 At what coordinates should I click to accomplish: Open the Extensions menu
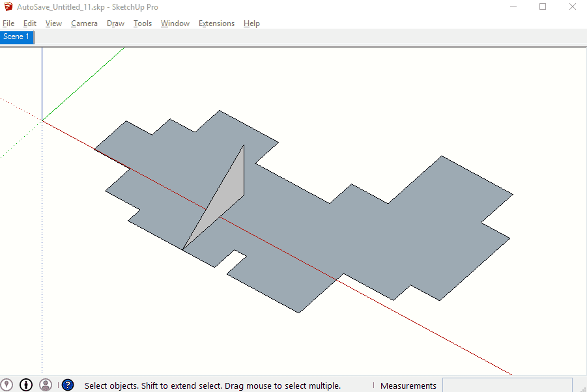click(x=216, y=23)
